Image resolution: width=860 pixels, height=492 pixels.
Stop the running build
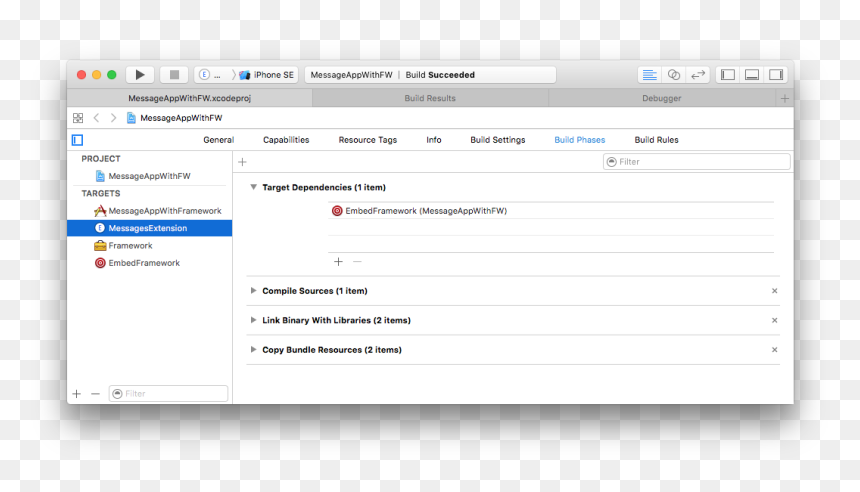tap(174, 75)
